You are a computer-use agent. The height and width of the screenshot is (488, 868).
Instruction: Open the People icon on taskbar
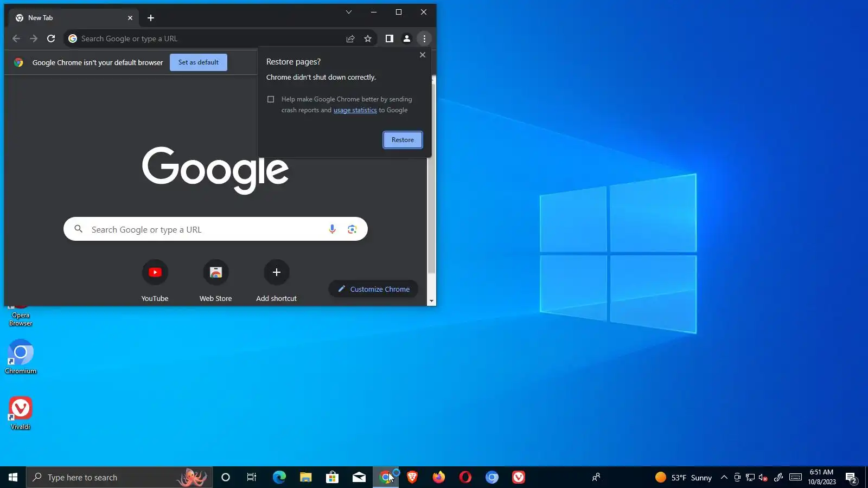point(596,477)
